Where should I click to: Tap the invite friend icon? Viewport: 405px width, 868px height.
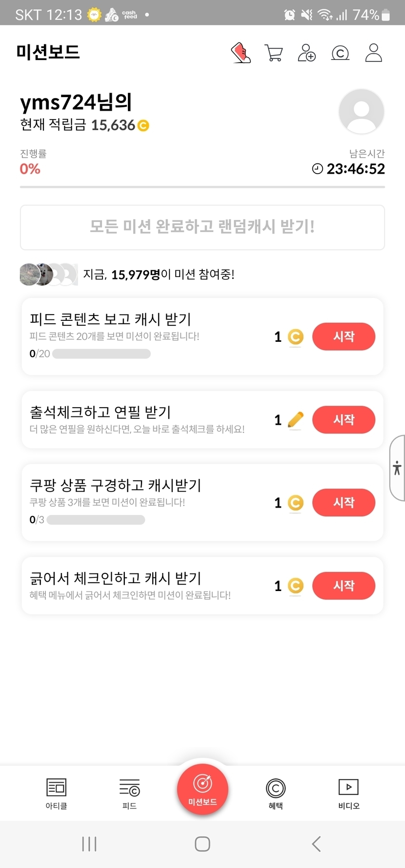(x=307, y=53)
